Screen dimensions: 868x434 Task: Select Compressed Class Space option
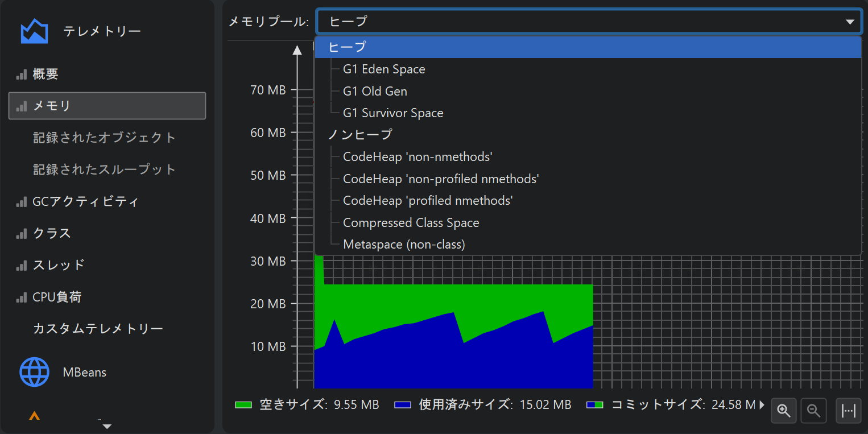(411, 223)
